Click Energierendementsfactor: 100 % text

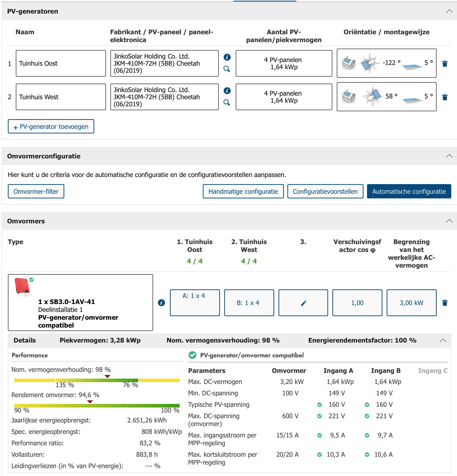tap(362, 340)
